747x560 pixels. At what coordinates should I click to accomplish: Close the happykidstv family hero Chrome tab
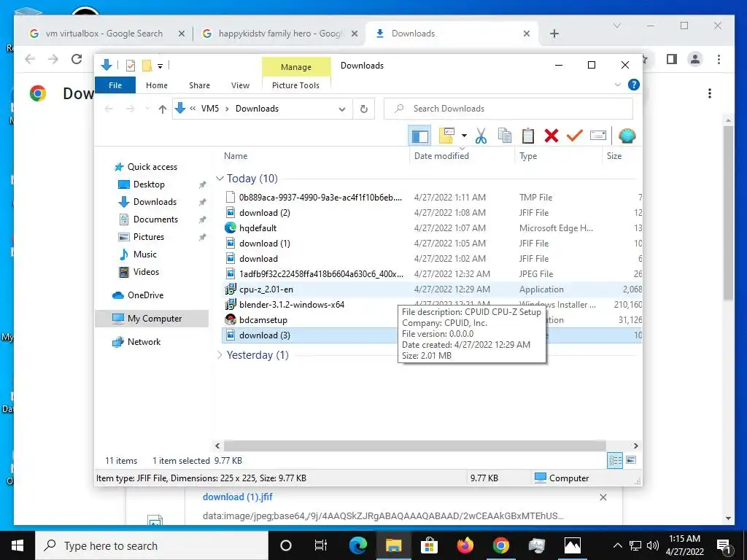pyautogui.click(x=355, y=34)
